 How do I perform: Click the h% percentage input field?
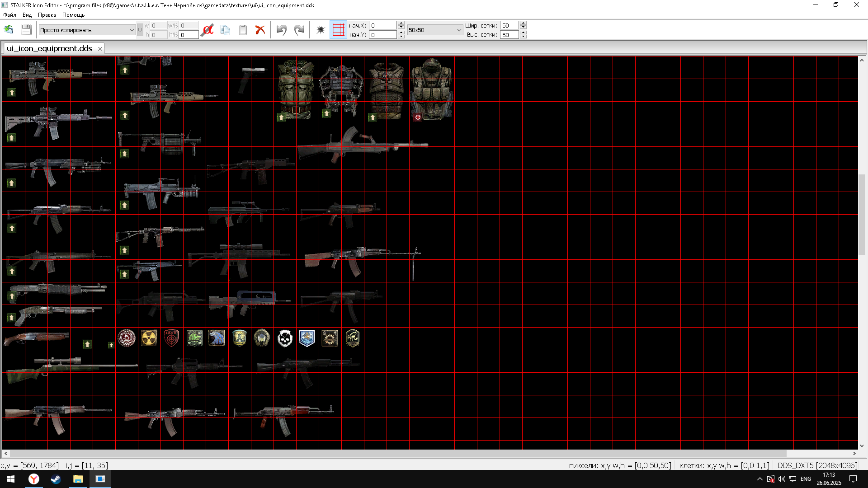(x=189, y=35)
